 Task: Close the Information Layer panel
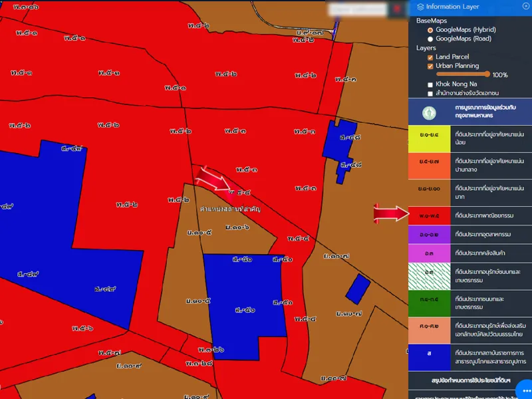(x=526, y=7)
